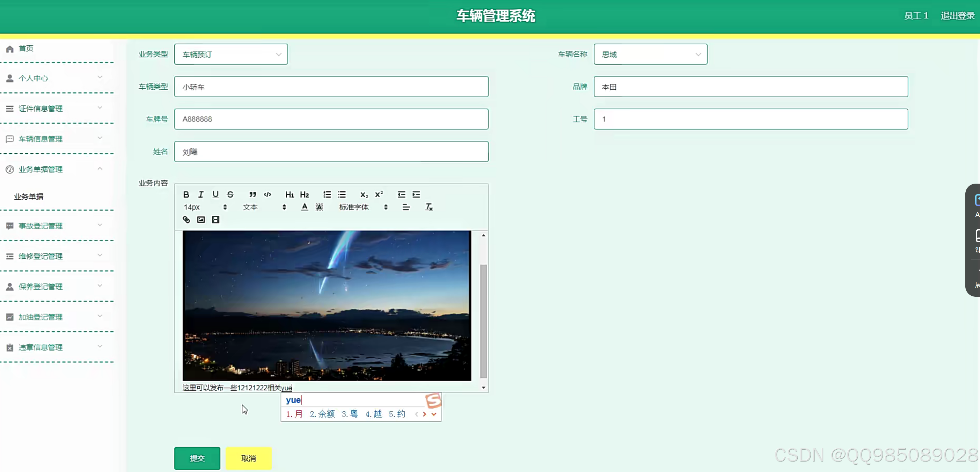Image resolution: width=980 pixels, height=472 pixels.
Task: Apply strikethrough formatting
Action: point(230,194)
